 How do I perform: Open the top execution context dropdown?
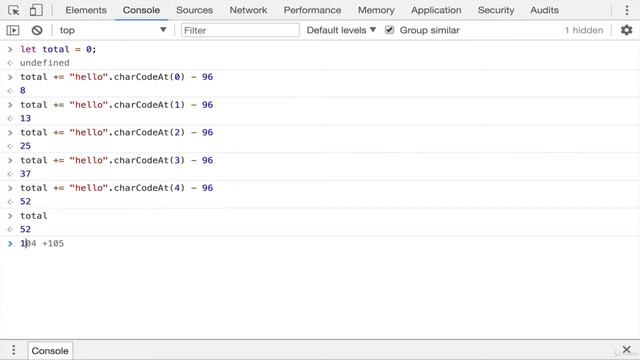pos(113,30)
